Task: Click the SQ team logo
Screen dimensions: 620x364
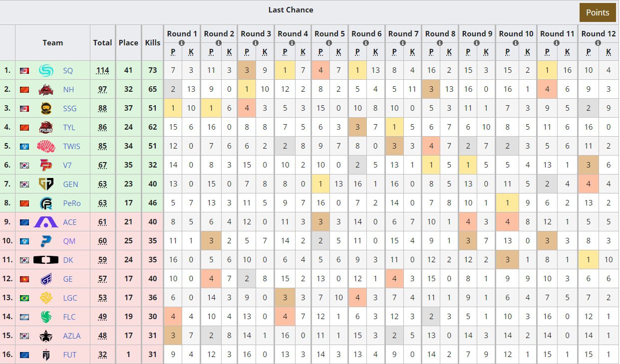Action: click(46, 70)
